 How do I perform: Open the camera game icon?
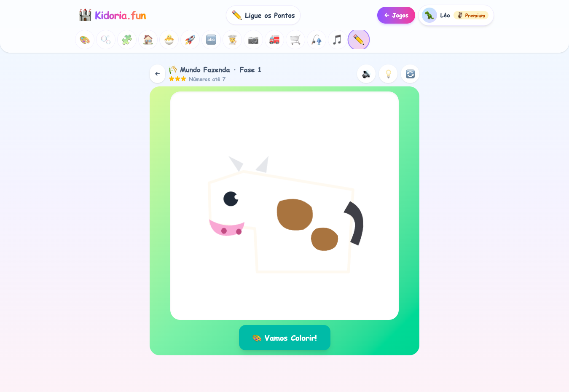253,40
